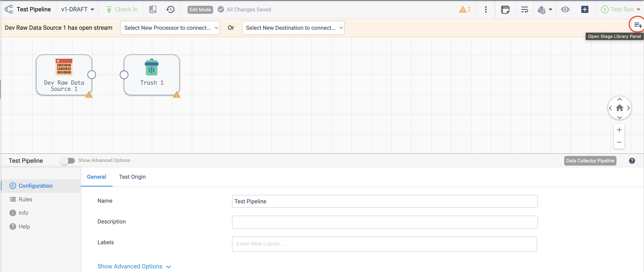This screenshot has width=644, height=272.
Task: Switch to Test Origin tab
Action: pyautogui.click(x=132, y=177)
